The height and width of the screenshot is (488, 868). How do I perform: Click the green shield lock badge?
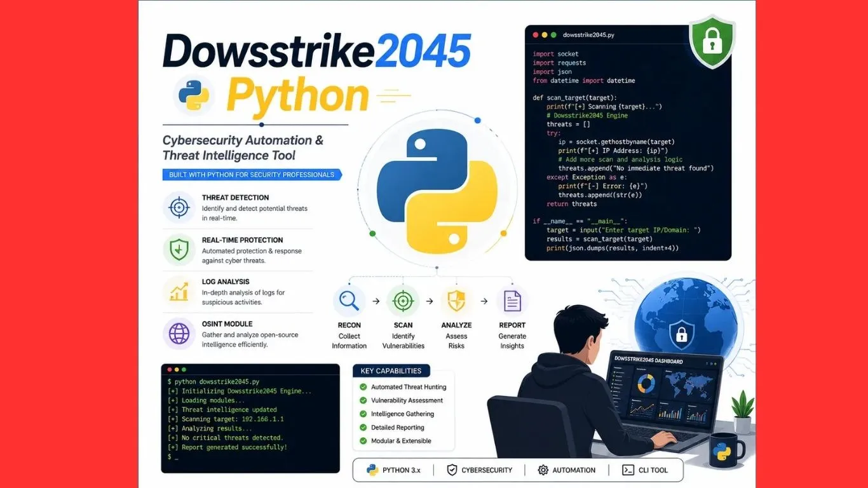click(x=712, y=41)
